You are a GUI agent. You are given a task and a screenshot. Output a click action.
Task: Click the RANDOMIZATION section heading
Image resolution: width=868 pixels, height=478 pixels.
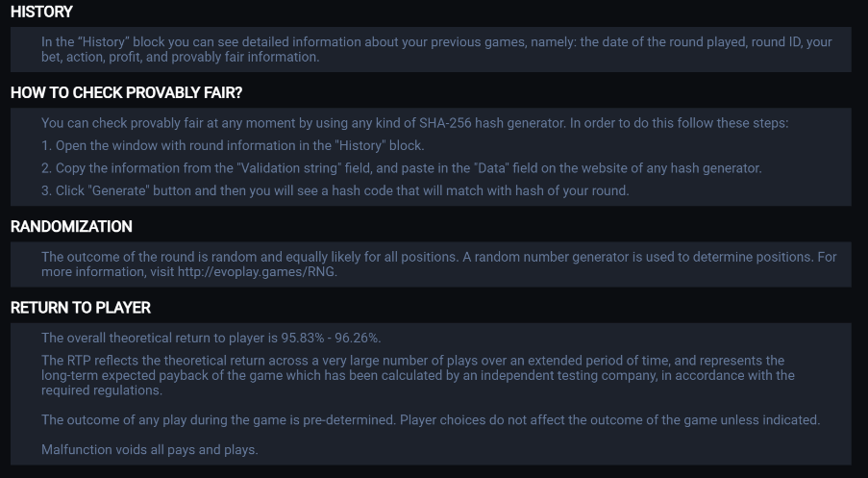pyautogui.click(x=71, y=227)
